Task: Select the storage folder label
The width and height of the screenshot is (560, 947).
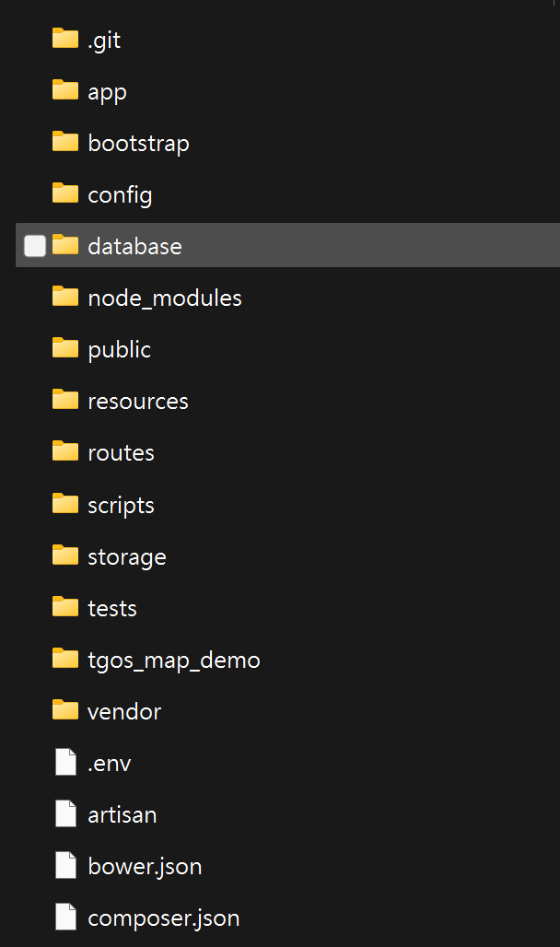Action: tap(127, 556)
